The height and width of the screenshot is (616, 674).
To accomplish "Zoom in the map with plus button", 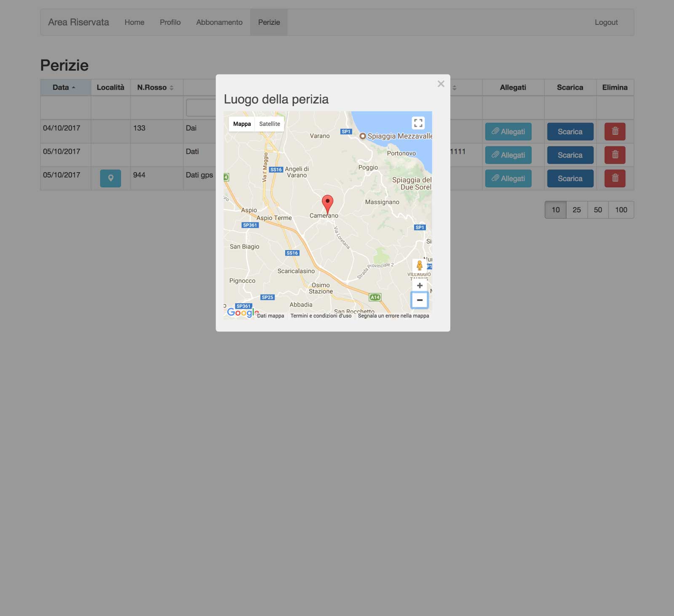I will coord(420,285).
